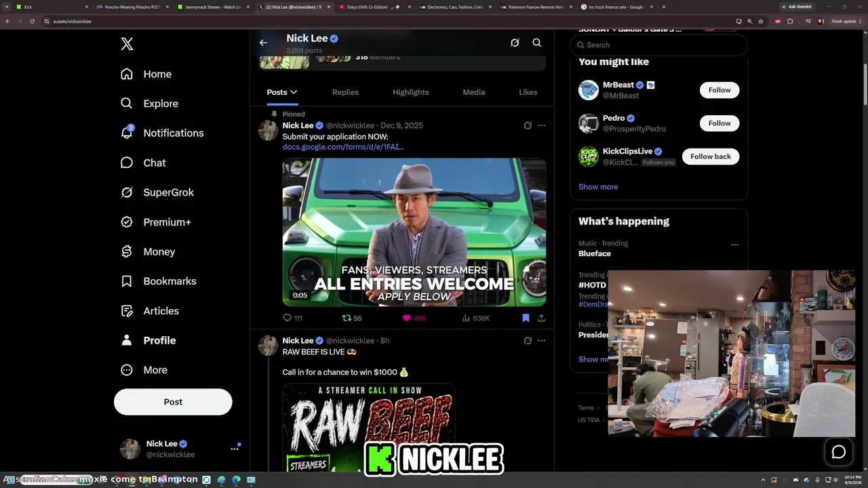Open Articles in the sidebar
The height and width of the screenshot is (488, 868).
[x=149, y=310]
